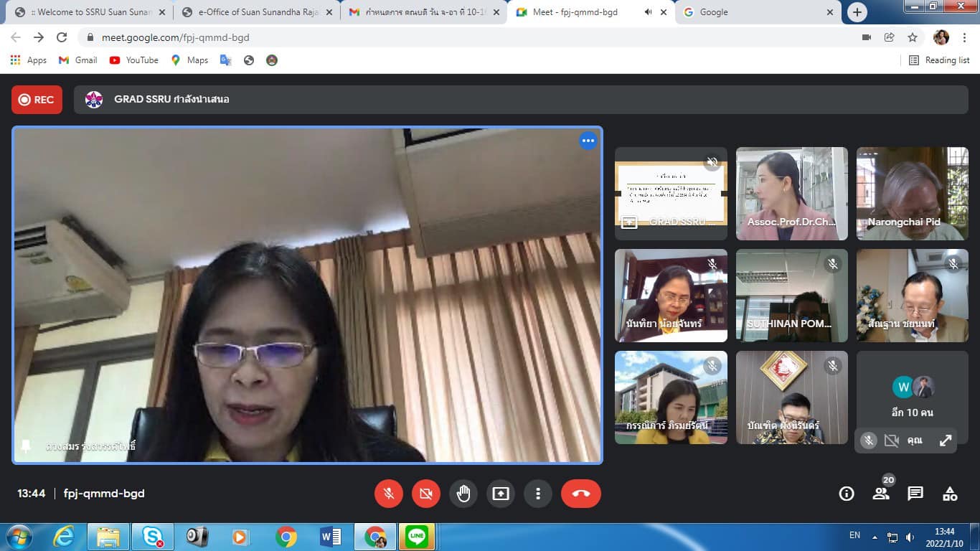This screenshot has width=980, height=551.
Task: Show the participants people panel
Action: [x=881, y=494]
